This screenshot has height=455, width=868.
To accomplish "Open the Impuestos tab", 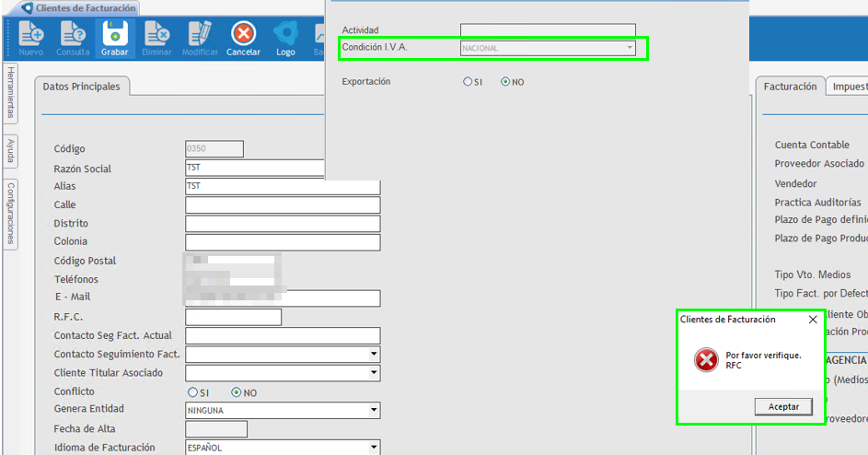I will (x=849, y=87).
